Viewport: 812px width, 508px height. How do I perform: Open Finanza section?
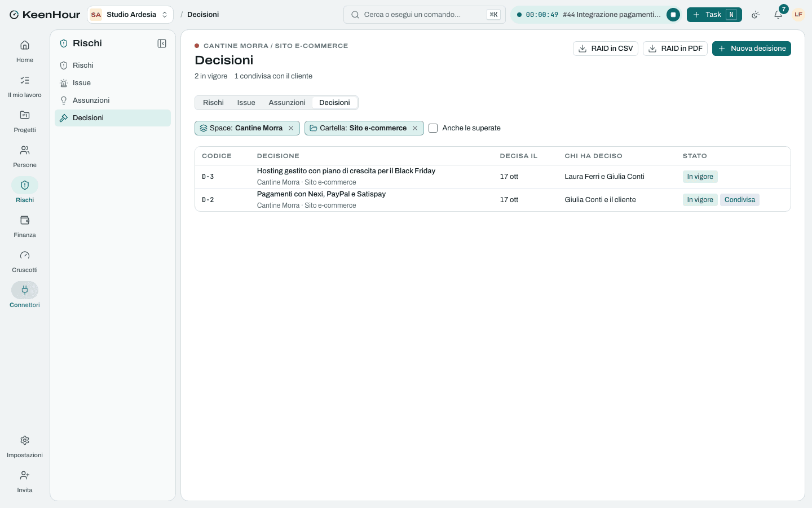point(25,226)
